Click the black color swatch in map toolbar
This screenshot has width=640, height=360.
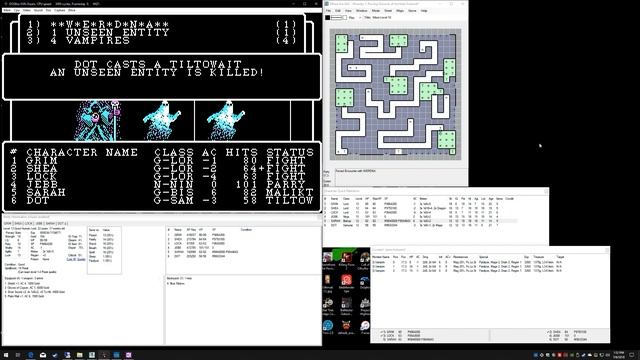coord(327,18)
